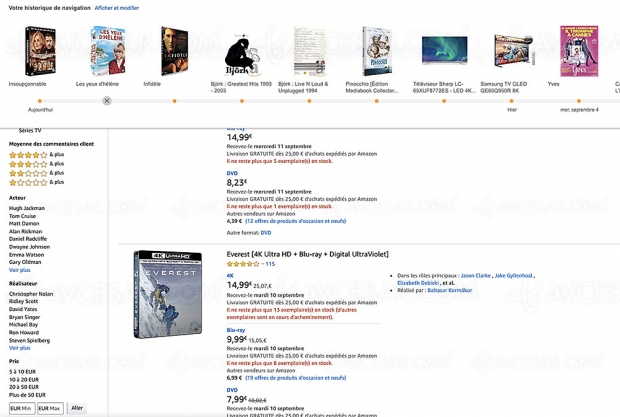Filter by director Christopher Nolan

click(x=31, y=294)
